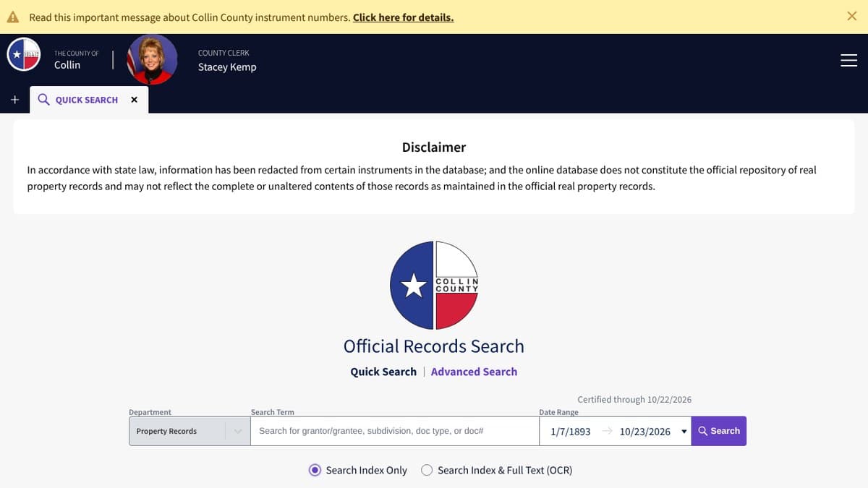Click the large Collin County center logo

click(x=434, y=285)
